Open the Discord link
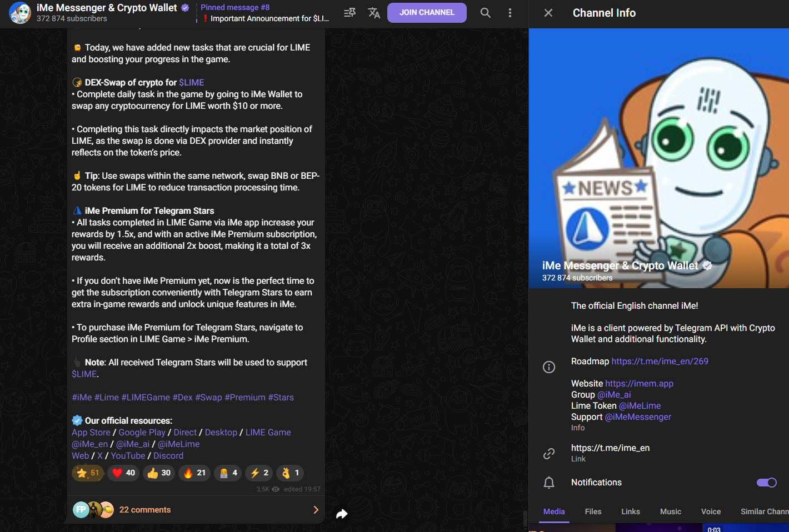 [168, 456]
